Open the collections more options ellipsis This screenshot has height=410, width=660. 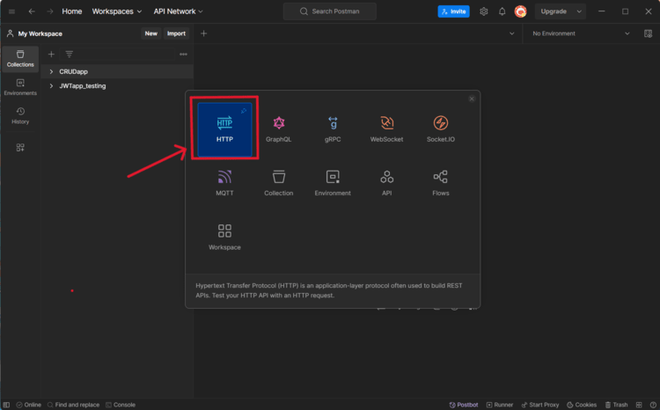pos(183,54)
